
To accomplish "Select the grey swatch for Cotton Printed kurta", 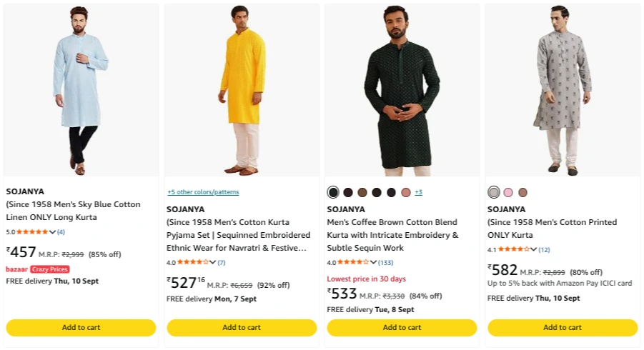I will pyautogui.click(x=494, y=192).
